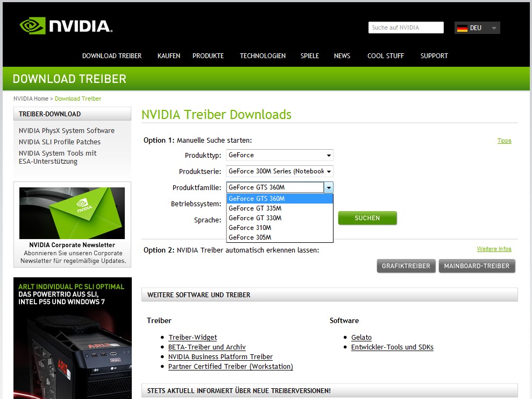This screenshot has width=532, height=399.
Task: Click the Download Treiber breadcrumb link
Action: 78,99
